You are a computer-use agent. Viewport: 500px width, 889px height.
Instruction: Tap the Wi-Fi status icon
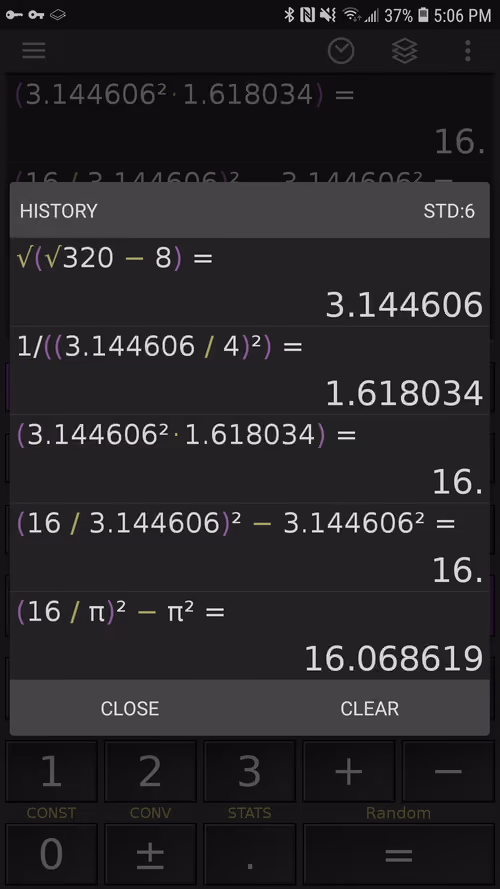(351, 15)
